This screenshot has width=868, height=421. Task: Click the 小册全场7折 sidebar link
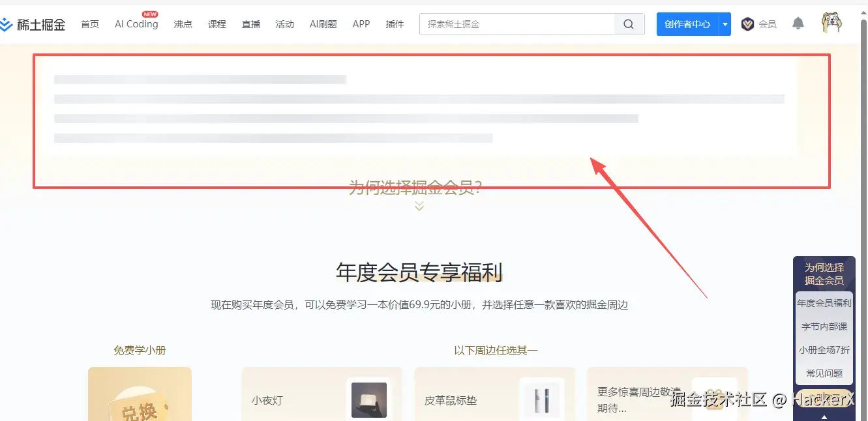tap(824, 350)
